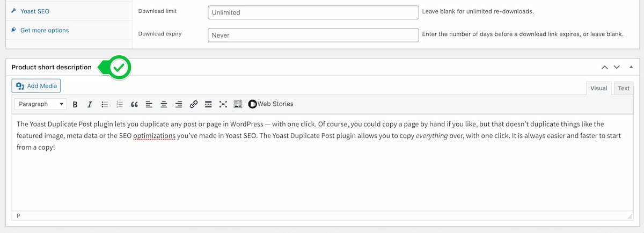Switch to the Text editor tab
This screenshot has width=644, height=233.
[623, 88]
